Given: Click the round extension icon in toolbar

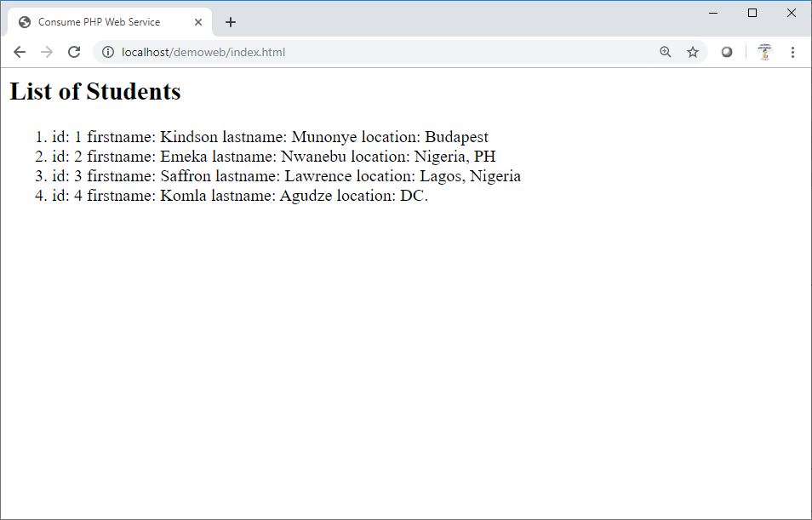Looking at the screenshot, I should pyautogui.click(x=727, y=52).
